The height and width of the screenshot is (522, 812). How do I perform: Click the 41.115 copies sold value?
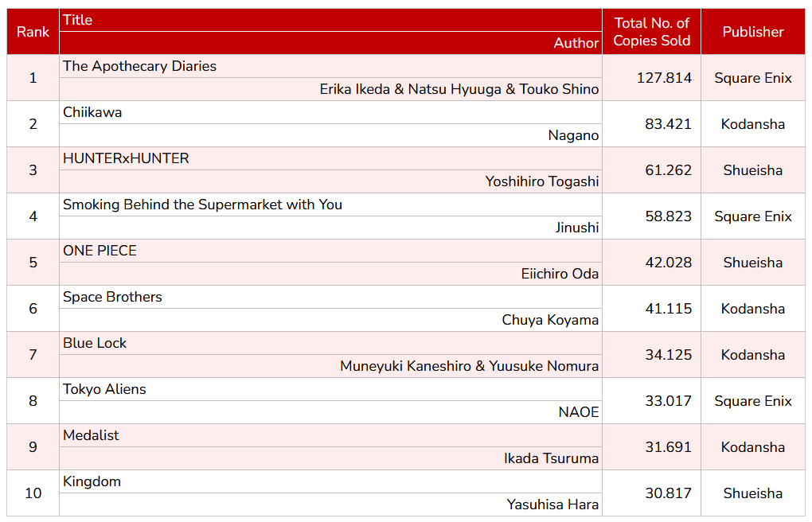(x=668, y=308)
